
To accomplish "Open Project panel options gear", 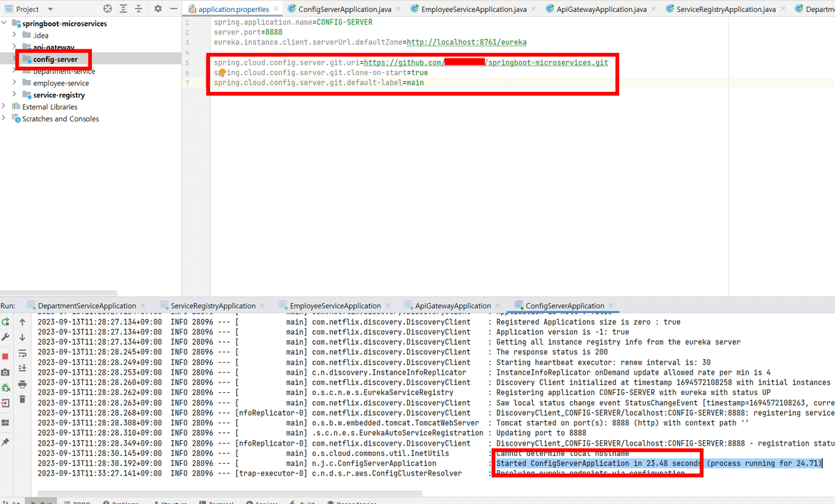I will [159, 9].
